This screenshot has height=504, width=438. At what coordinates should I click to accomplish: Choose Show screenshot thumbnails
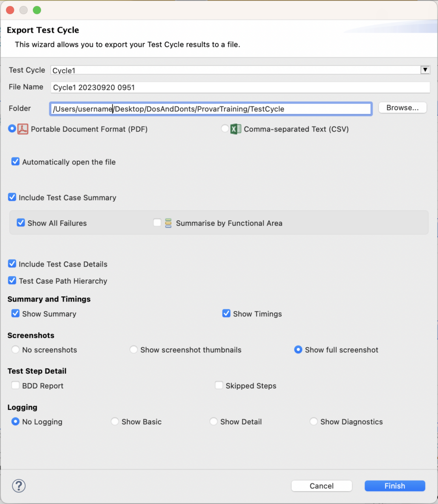tap(133, 349)
